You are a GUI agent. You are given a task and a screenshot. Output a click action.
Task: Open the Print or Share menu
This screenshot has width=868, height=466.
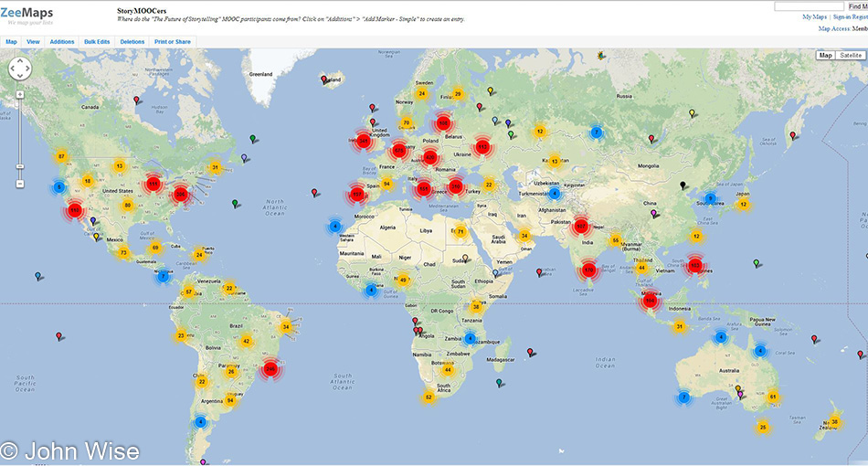point(172,42)
